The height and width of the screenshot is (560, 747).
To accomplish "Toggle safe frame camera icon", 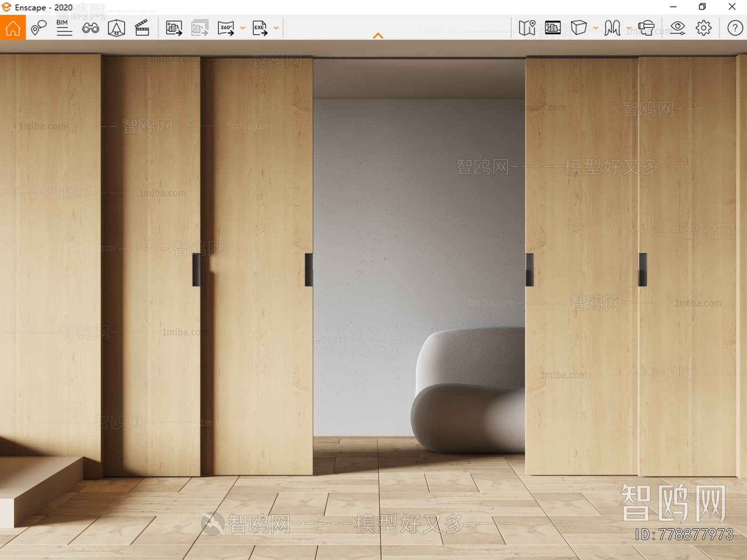I will pyautogui.click(x=116, y=28).
